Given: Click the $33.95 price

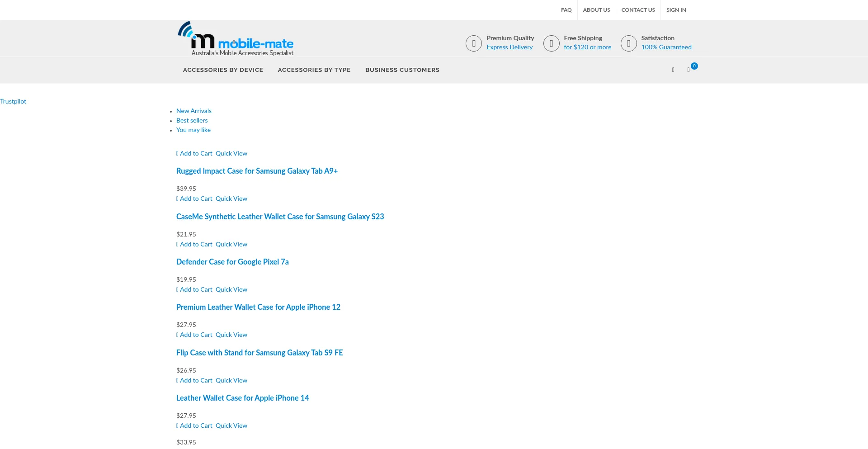Looking at the screenshot, I should click(186, 442).
